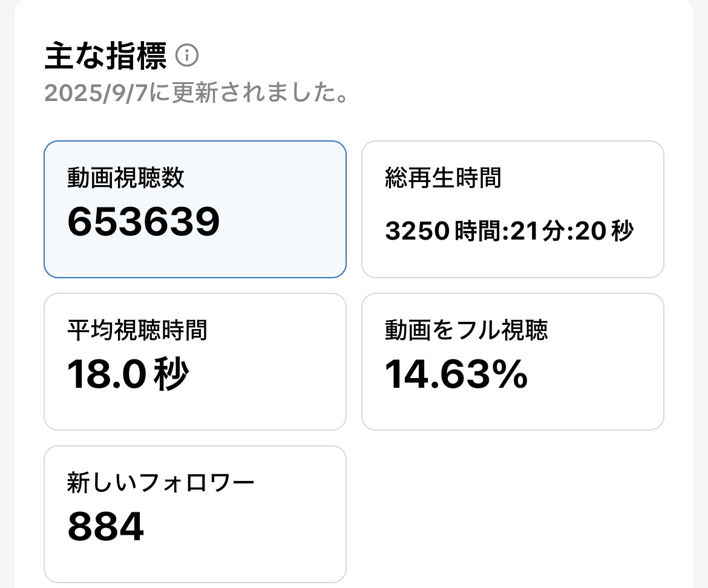The height and width of the screenshot is (588, 708).
Task: Select the 平均視聴時間 metric card
Action: pyautogui.click(x=195, y=361)
